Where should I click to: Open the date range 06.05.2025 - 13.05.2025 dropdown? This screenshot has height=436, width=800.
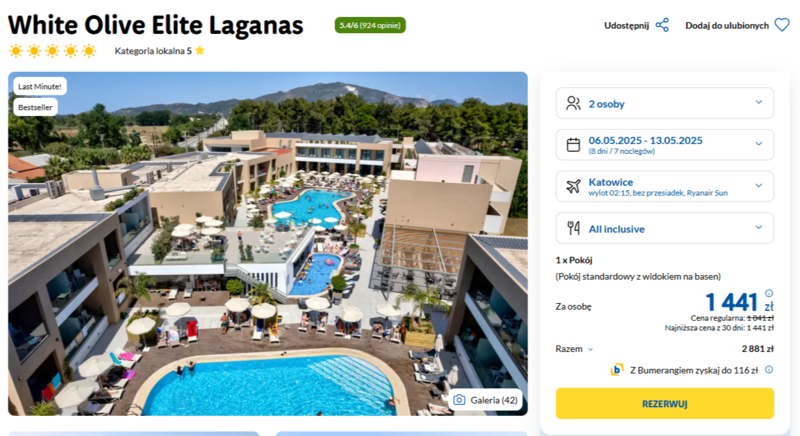[x=664, y=145]
